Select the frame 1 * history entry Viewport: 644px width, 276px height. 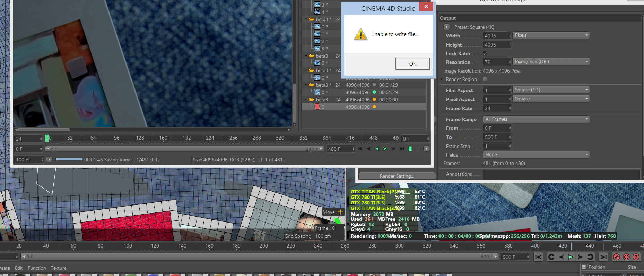(321, 34)
